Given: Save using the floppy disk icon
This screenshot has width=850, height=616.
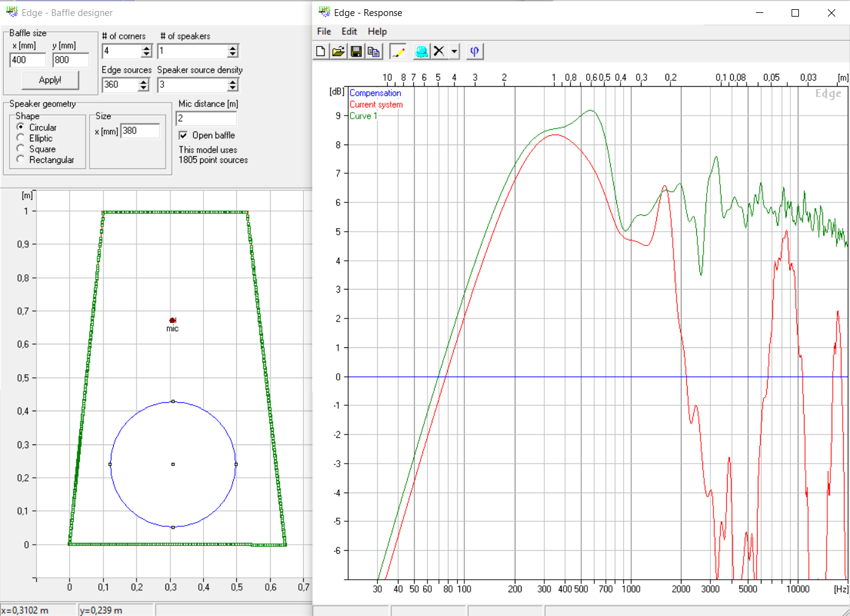Looking at the screenshot, I should [355, 52].
